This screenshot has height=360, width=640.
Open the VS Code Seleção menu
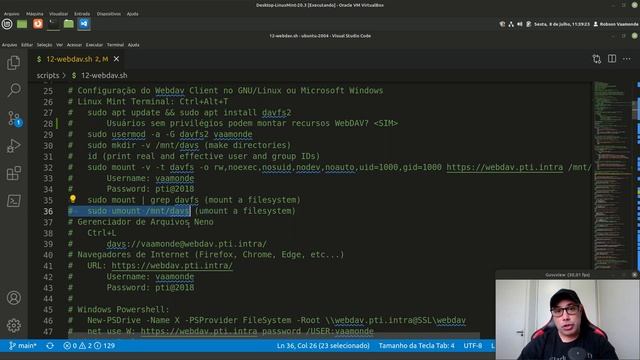coord(44,45)
